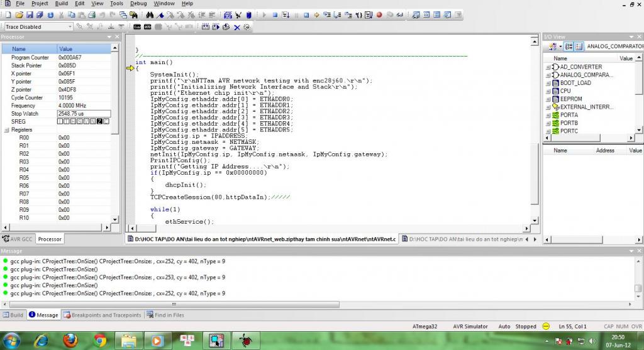
Task: Click the yellow Show Next Statement arrow
Action: click(317, 15)
